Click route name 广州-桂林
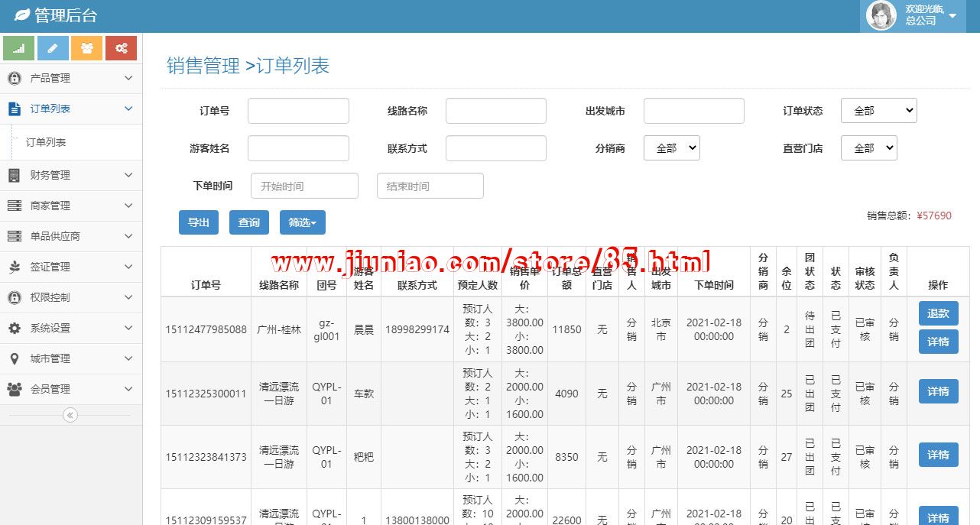 [x=279, y=330]
